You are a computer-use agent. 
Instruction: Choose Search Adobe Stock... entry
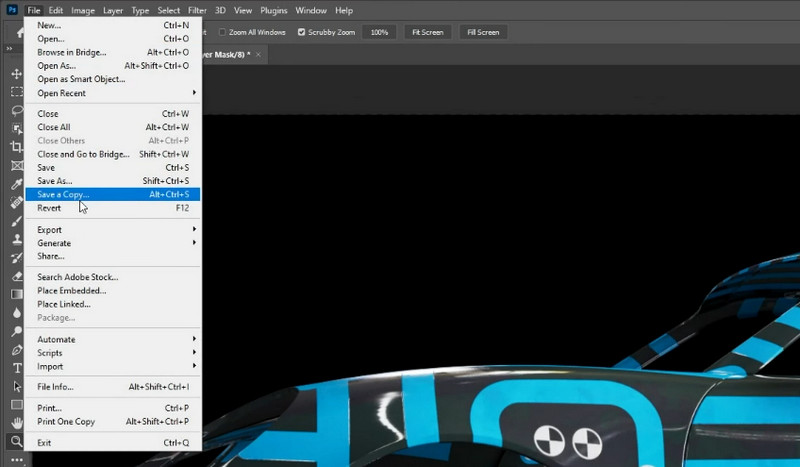(113, 277)
